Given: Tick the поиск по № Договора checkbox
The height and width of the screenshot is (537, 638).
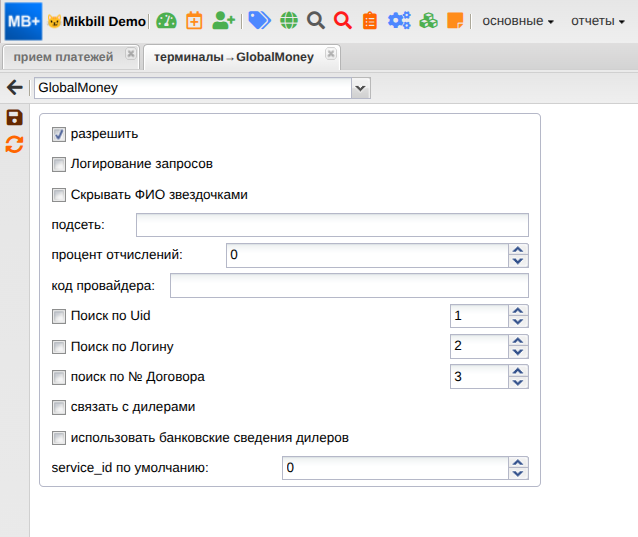Looking at the screenshot, I should point(59,377).
